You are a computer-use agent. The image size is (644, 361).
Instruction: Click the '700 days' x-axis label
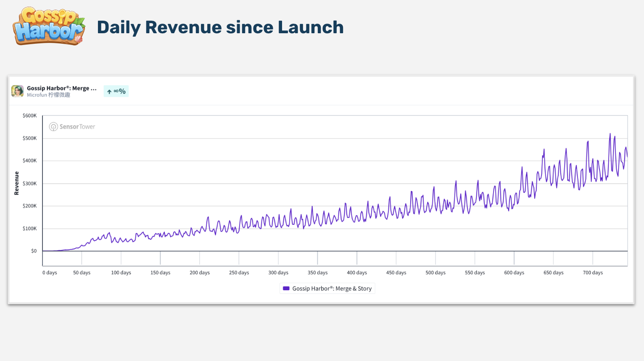click(593, 273)
